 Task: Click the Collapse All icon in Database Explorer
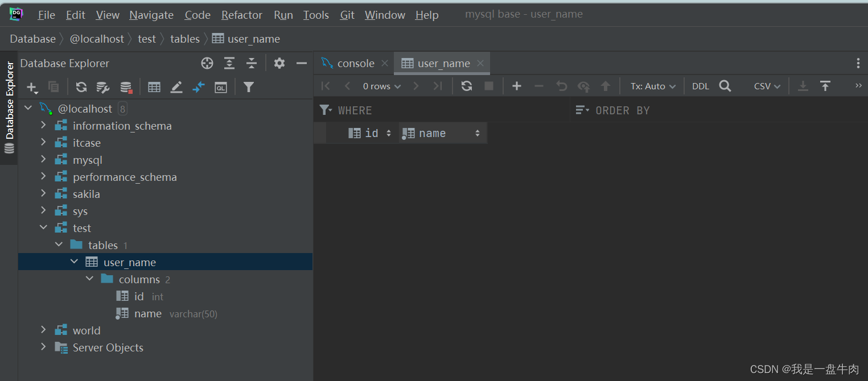(252, 63)
